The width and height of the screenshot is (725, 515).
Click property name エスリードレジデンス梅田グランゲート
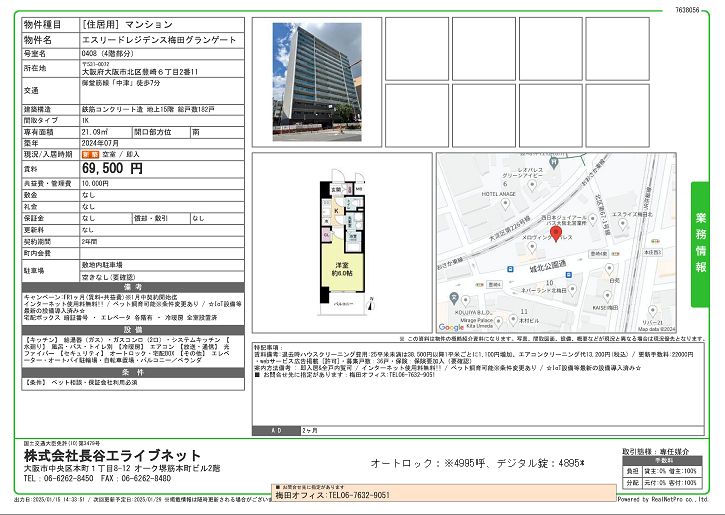tap(159, 40)
